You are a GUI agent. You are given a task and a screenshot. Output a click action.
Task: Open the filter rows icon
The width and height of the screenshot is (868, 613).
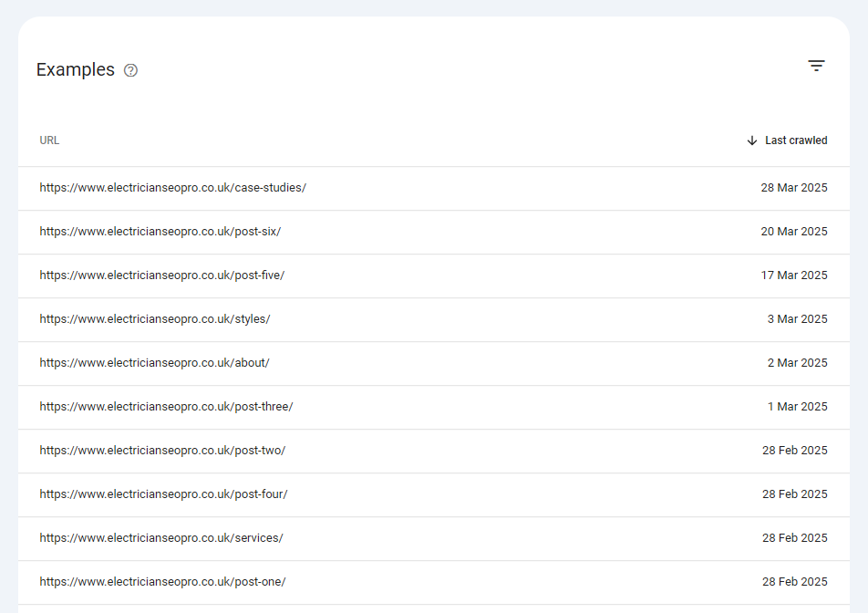816,66
